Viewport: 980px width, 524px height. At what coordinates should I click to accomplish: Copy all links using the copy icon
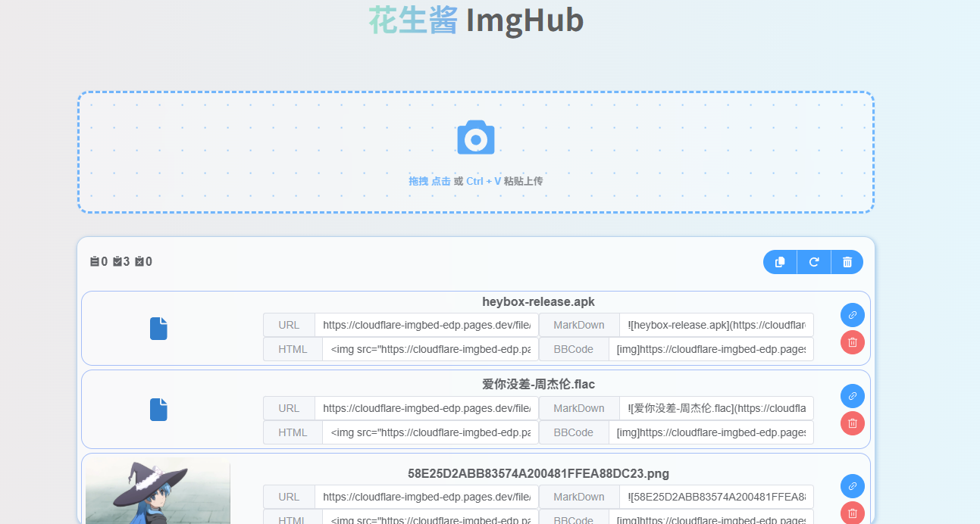[779, 261]
